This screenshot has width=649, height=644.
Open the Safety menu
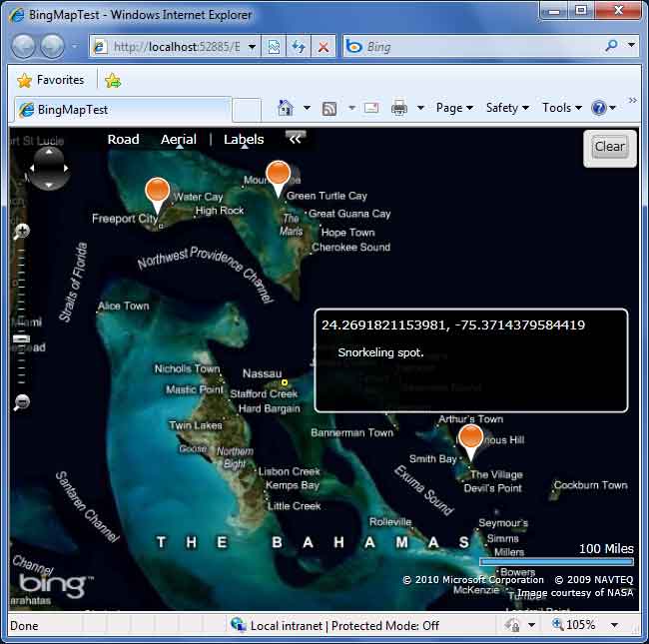click(x=507, y=108)
